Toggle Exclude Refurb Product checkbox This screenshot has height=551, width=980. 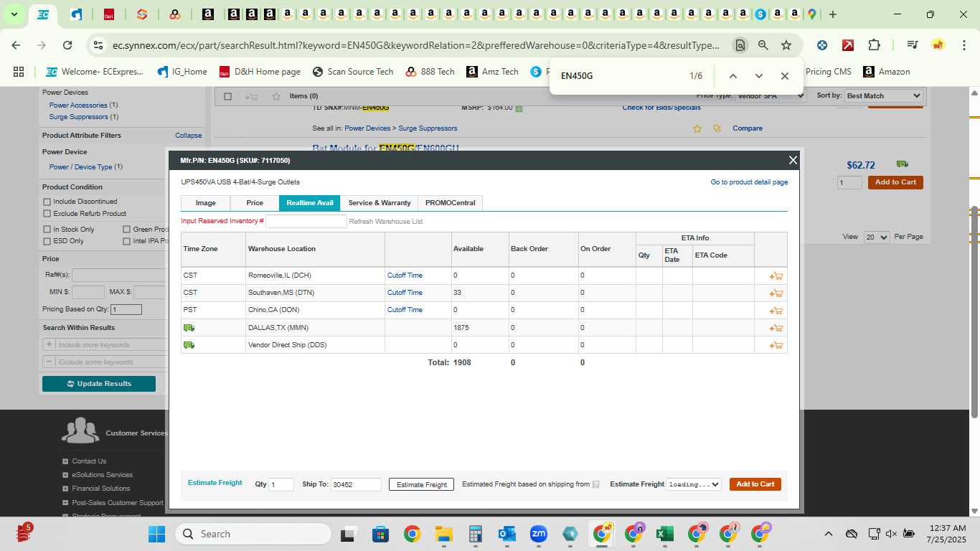tap(47, 214)
